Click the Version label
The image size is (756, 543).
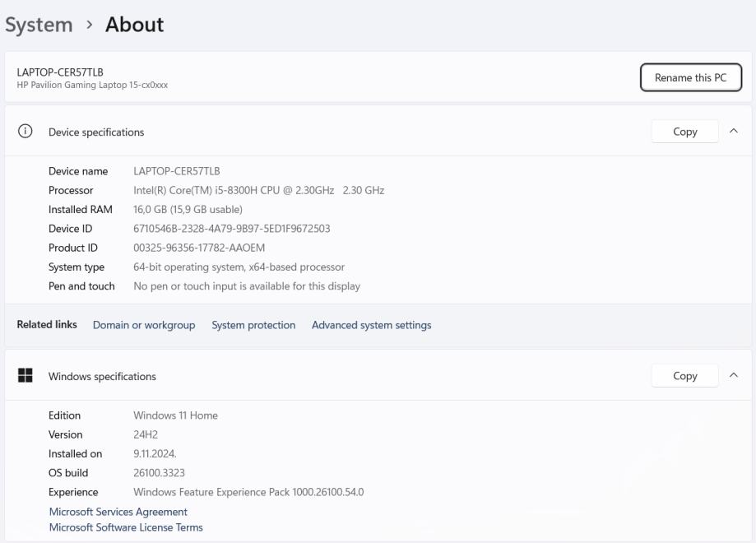(65, 434)
